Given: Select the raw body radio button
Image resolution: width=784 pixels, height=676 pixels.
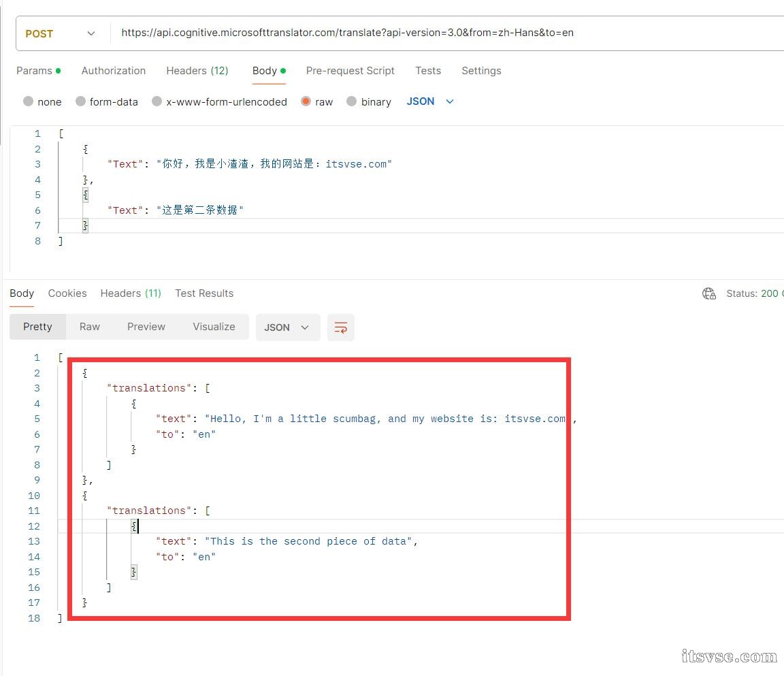Looking at the screenshot, I should tap(306, 101).
